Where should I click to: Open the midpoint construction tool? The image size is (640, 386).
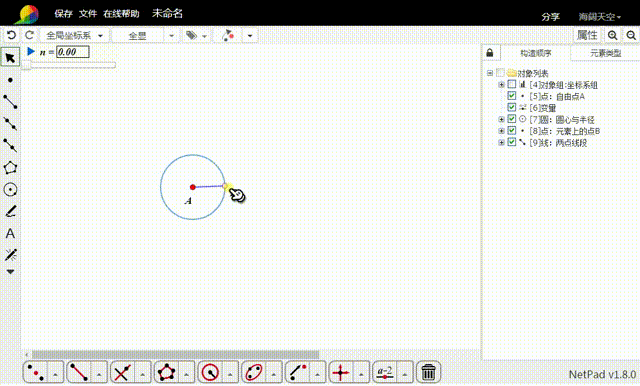pyautogui.click(x=36, y=372)
